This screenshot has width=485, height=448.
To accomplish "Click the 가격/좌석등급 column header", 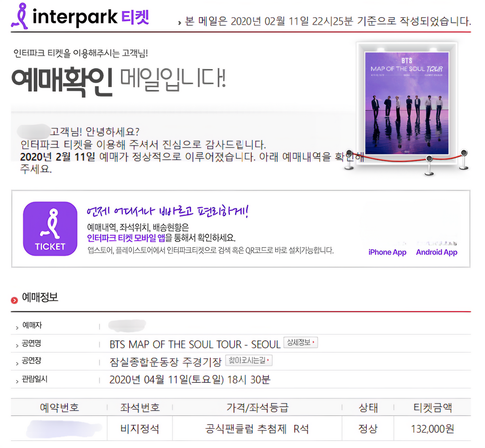I will pyautogui.click(x=257, y=408).
